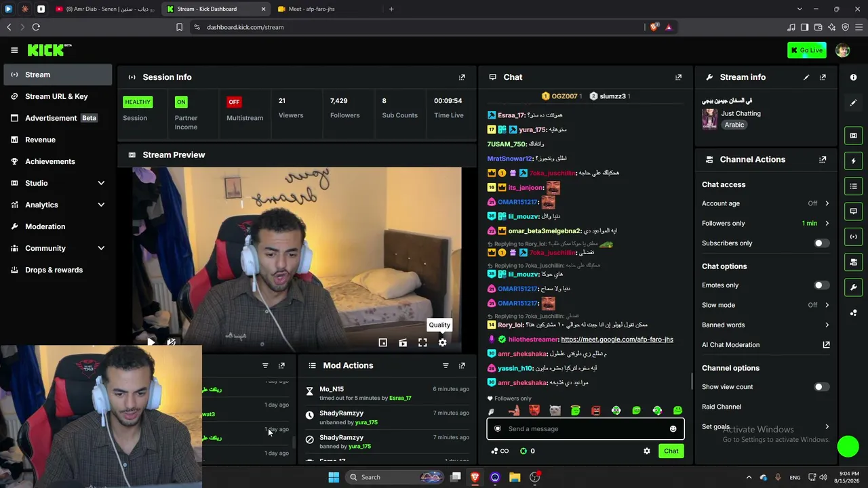This screenshot has height=488, width=868.
Task: Open the Windows Start menu
Action: point(334,477)
